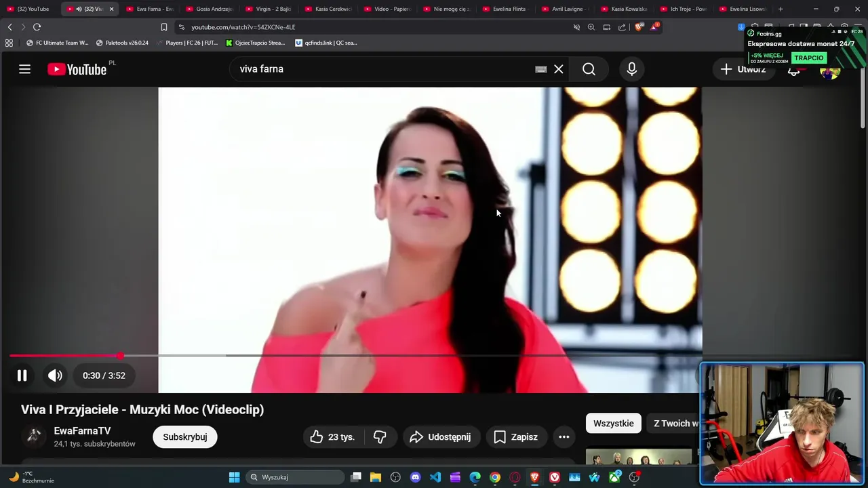This screenshot has height=488, width=868.
Task: Open the browser zoom magnifier icon
Action: (x=591, y=27)
